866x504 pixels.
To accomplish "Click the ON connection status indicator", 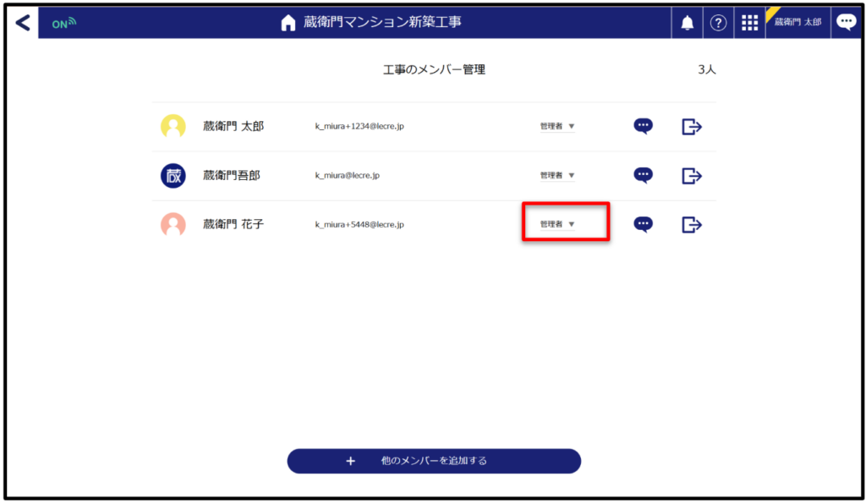I will (64, 23).
